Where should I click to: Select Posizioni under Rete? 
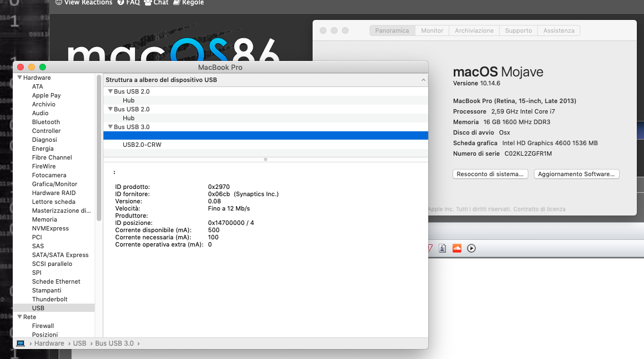(x=45, y=335)
